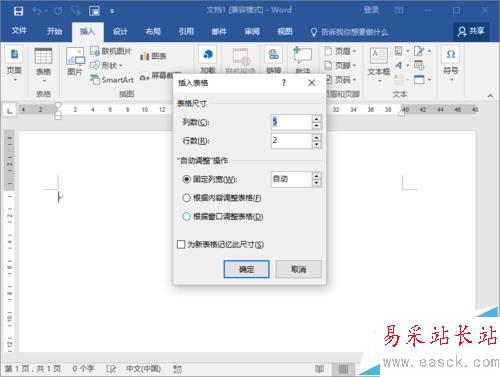Select 根据窗口调整表格 autofit to window
This screenshot has height=377, width=500.
[223, 217]
